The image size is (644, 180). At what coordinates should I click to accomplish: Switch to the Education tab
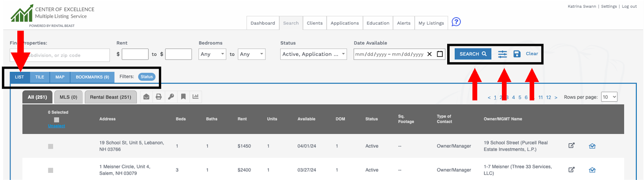(378, 23)
